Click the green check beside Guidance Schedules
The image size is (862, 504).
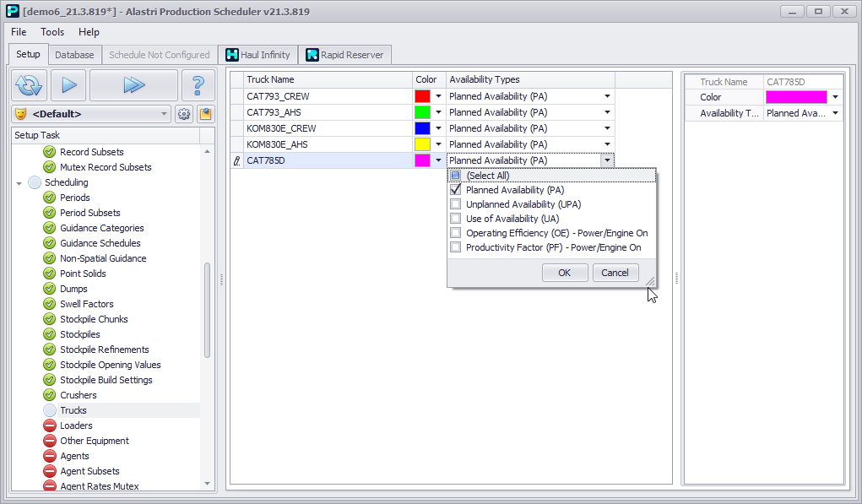tap(50, 243)
